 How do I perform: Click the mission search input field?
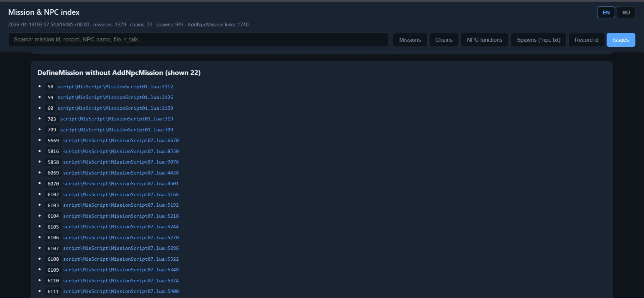pyautogui.click(x=198, y=40)
